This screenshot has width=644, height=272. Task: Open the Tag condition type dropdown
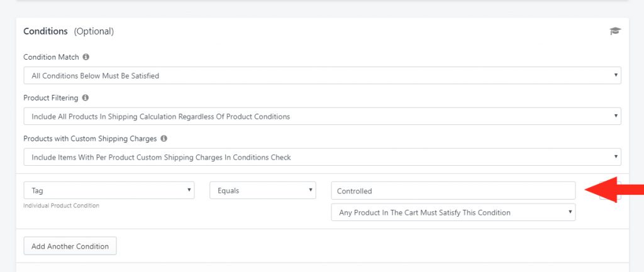109,190
